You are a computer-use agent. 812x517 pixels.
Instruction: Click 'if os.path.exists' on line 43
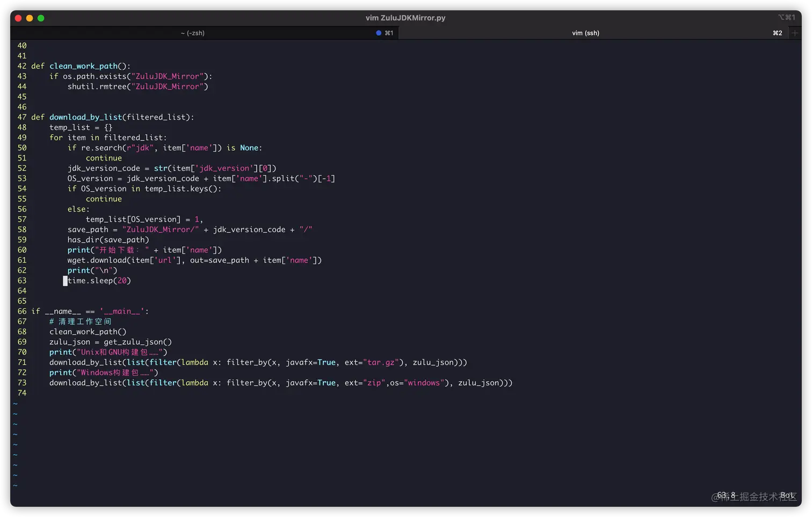pos(131,76)
